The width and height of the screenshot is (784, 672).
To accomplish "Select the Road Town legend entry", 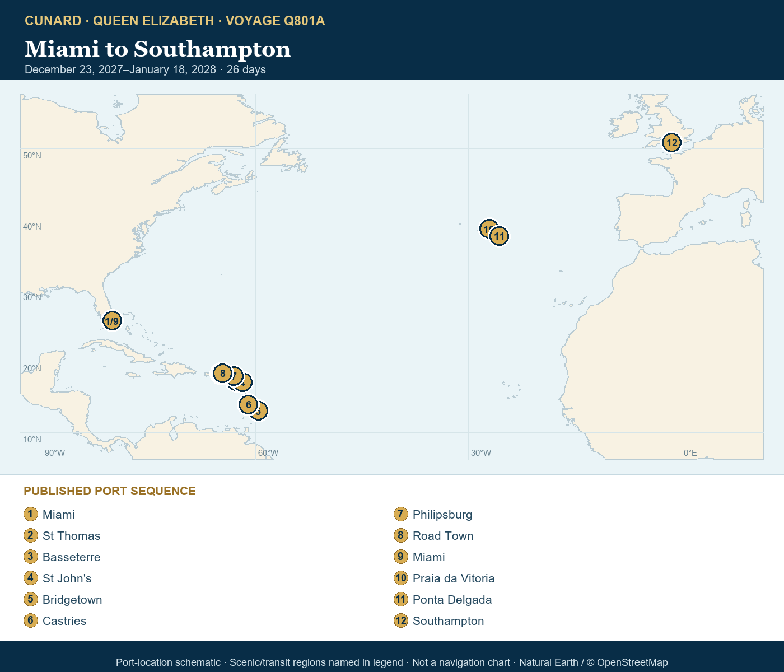I will 443,536.
